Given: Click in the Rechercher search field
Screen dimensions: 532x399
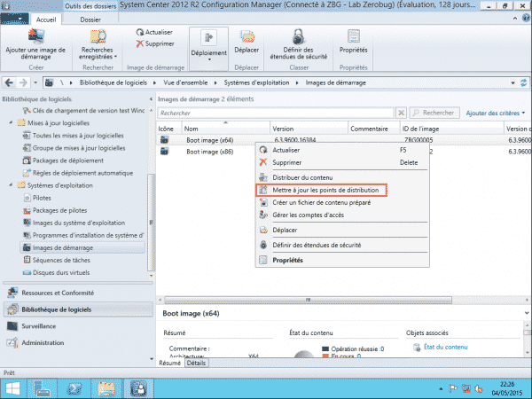Looking at the screenshot, I should (276, 113).
